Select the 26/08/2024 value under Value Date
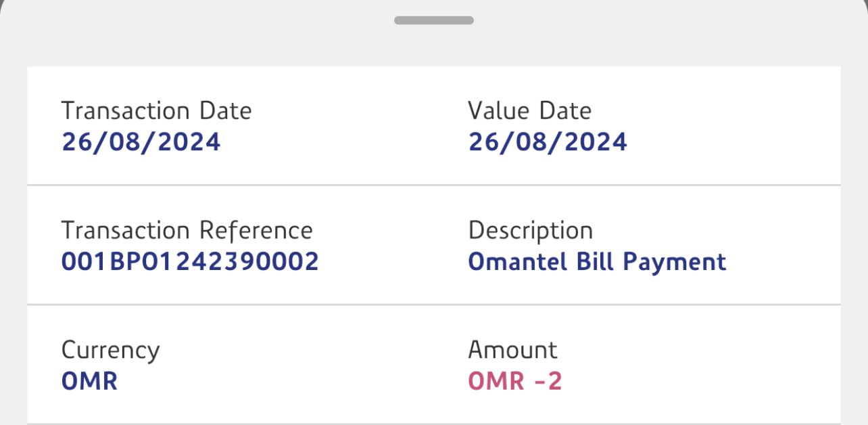This screenshot has height=425, width=868. (548, 142)
